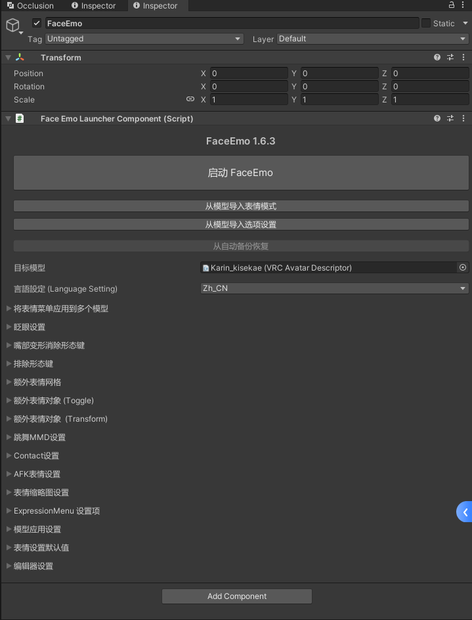Lock the Inspector with the padlock icon
The height and width of the screenshot is (620, 472).
(451, 5)
